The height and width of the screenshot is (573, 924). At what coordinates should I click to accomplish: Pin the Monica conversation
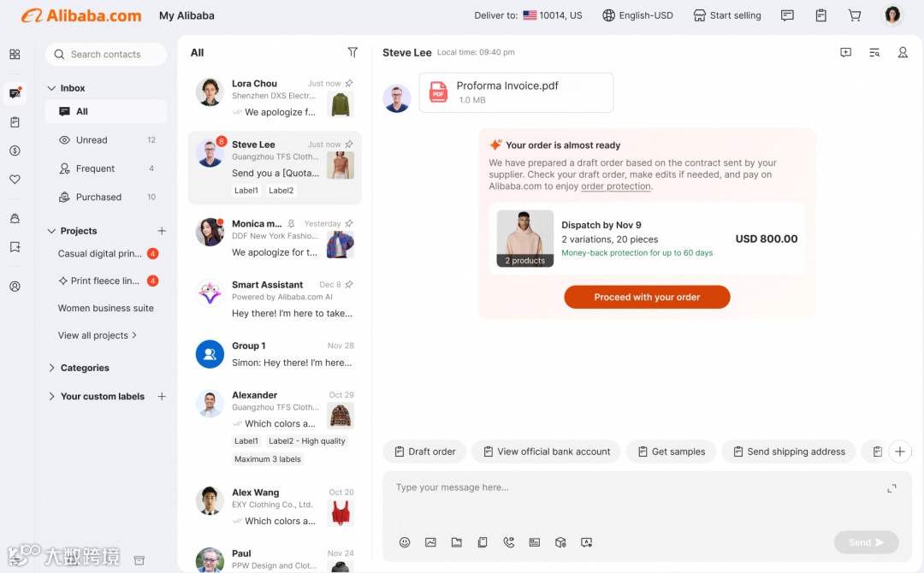pyautogui.click(x=349, y=223)
